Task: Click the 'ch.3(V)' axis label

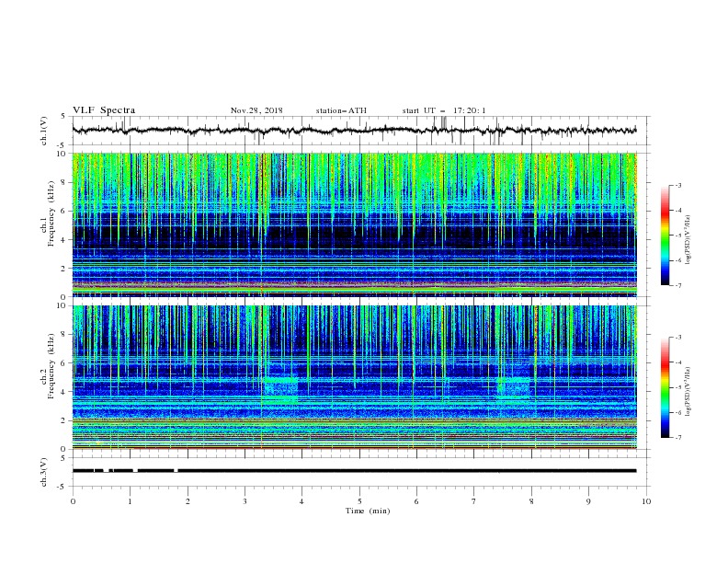Action: 44,472
